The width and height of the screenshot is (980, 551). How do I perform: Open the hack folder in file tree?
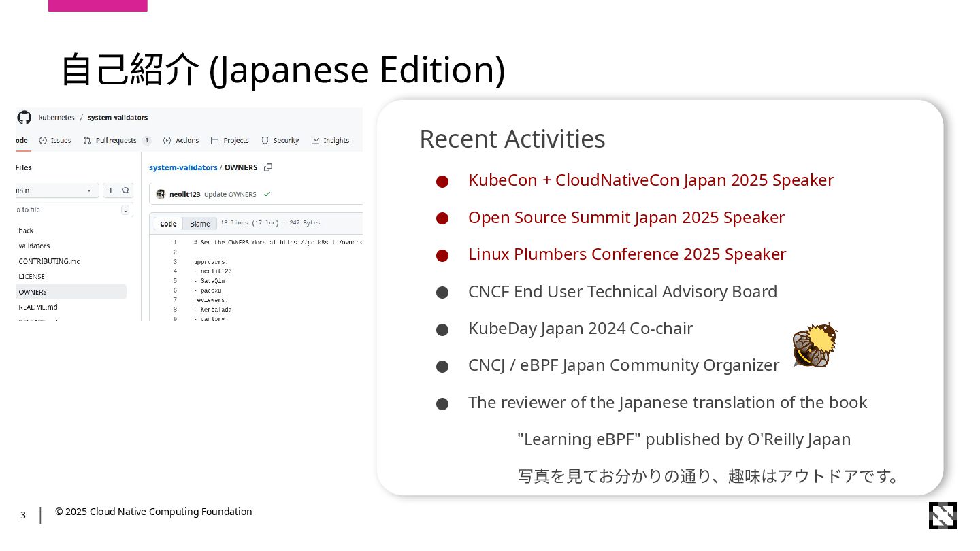click(x=26, y=231)
